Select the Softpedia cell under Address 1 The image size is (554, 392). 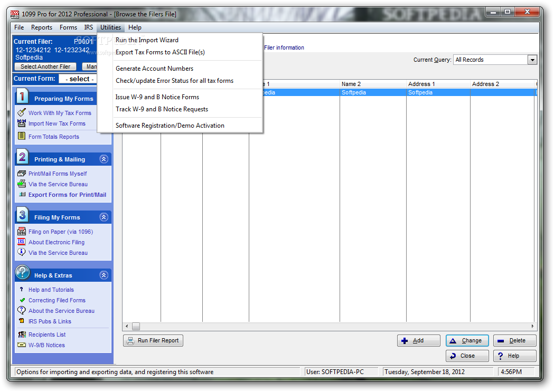[x=438, y=92]
